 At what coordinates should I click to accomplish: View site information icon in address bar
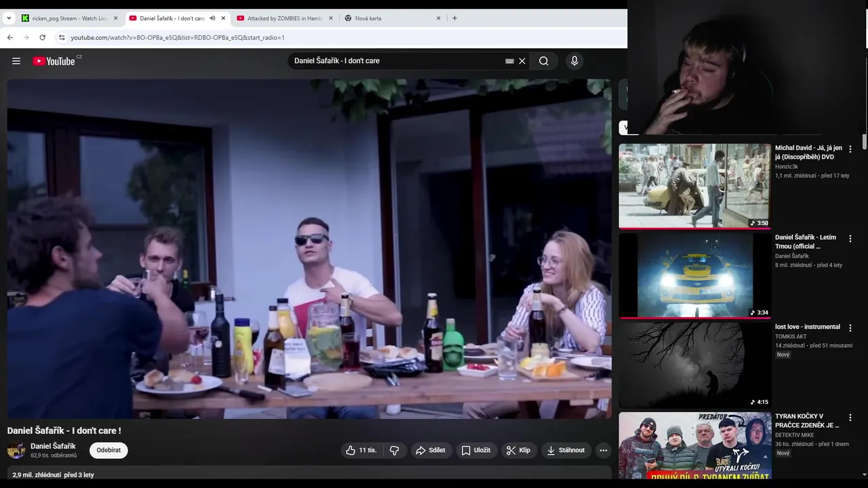coord(62,37)
